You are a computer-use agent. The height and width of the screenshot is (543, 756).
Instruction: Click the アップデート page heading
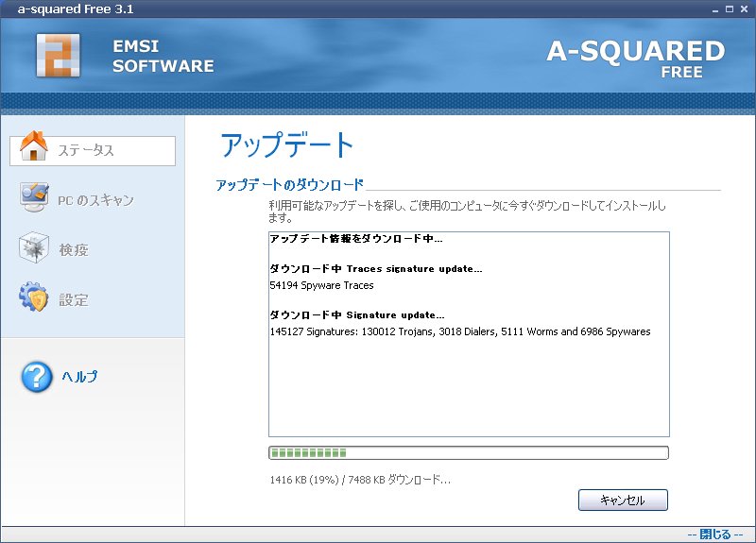click(287, 145)
